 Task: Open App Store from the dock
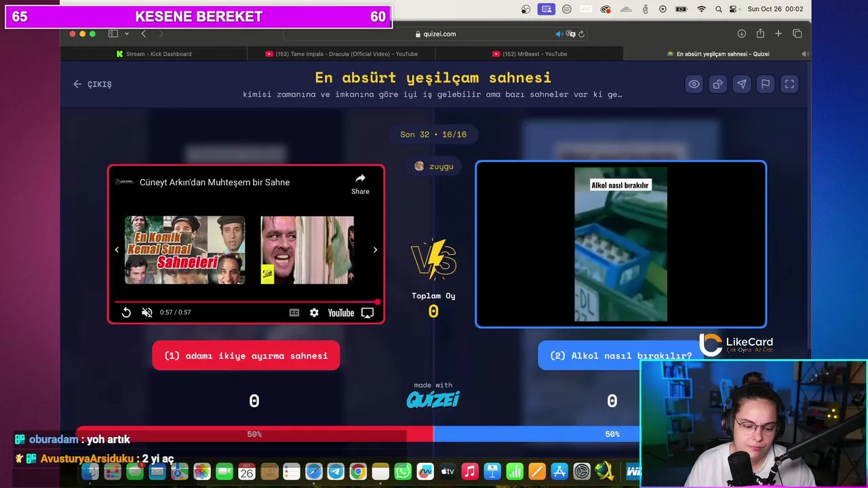click(x=559, y=472)
